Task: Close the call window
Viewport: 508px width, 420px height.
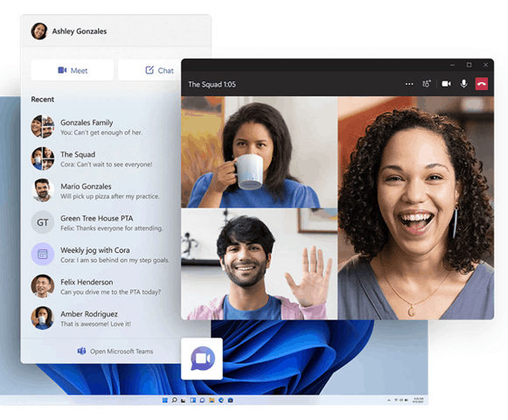Action: 485,66
